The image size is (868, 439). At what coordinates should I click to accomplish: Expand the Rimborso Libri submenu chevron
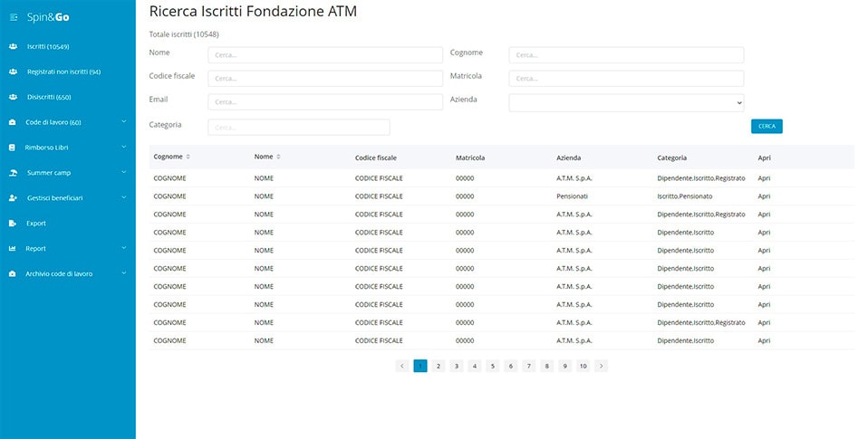click(124, 147)
